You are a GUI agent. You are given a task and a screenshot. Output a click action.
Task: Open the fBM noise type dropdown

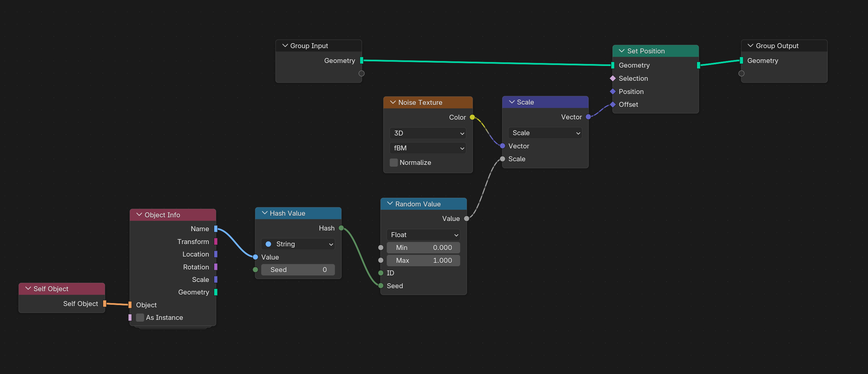pos(428,148)
